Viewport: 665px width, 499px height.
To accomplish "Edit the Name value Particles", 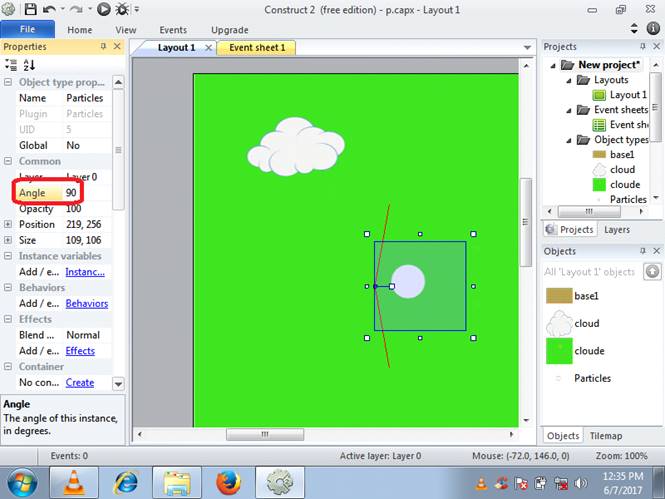I will [x=87, y=98].
